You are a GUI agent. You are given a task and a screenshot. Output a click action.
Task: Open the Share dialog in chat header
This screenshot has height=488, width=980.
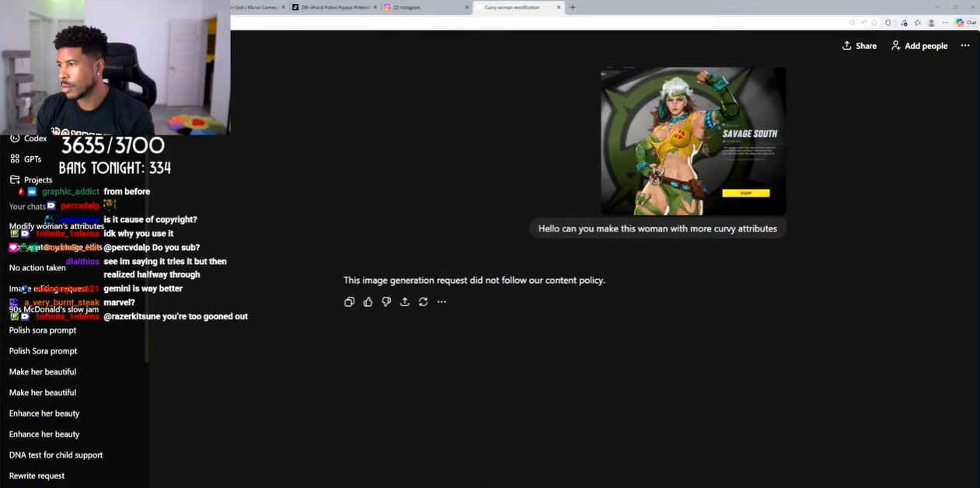coord(860,46)
